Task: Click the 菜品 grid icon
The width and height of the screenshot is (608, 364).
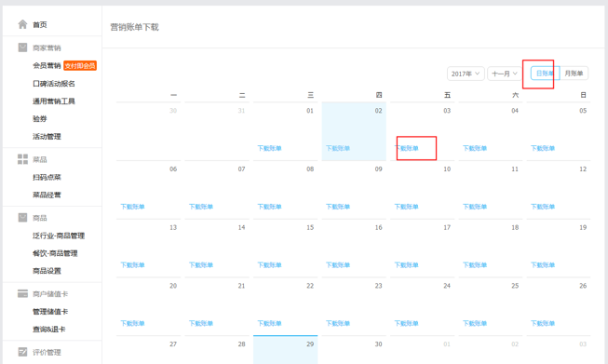Action: tap(22, 159)
